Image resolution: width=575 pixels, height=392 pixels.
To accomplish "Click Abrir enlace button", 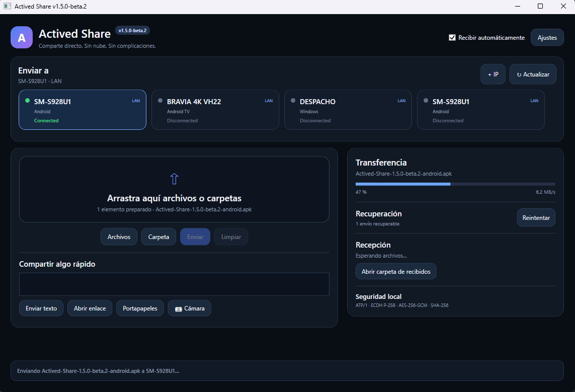I will (90, 308).
